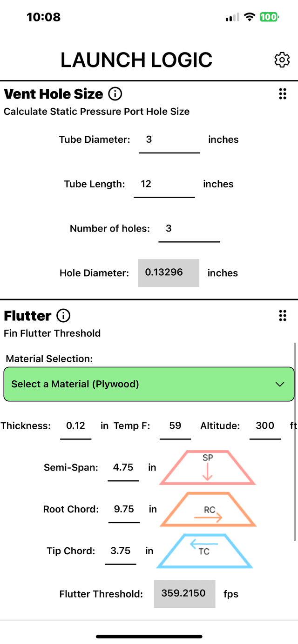Image resolution: width=298 pixels, height=644 pixels.
Task: Click the Altitude input field
Action: pyautogui.click(x=265, y=425)
